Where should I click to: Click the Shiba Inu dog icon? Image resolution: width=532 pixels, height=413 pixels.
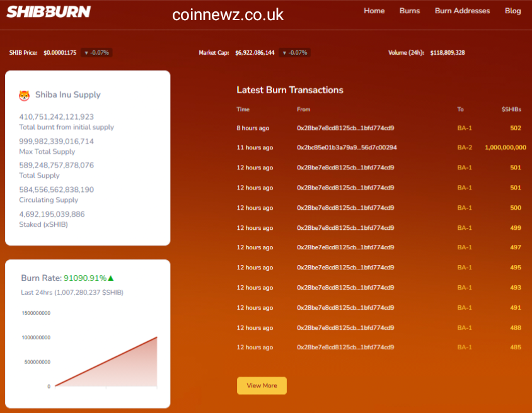(24, 96)
